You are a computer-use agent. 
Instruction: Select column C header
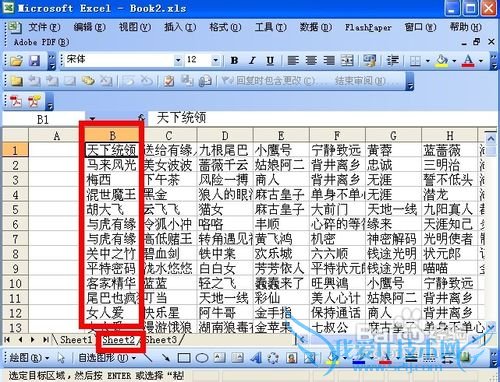[x=169, y=136]
